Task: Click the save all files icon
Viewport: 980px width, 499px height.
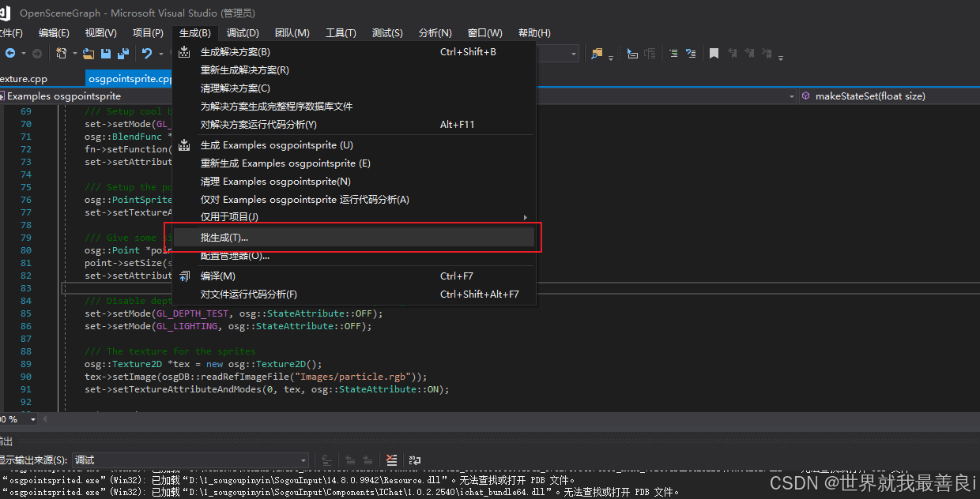Action: point(123,54)
